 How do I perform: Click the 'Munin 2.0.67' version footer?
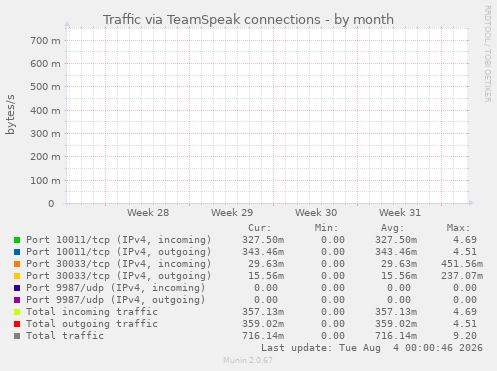[248, 360]
